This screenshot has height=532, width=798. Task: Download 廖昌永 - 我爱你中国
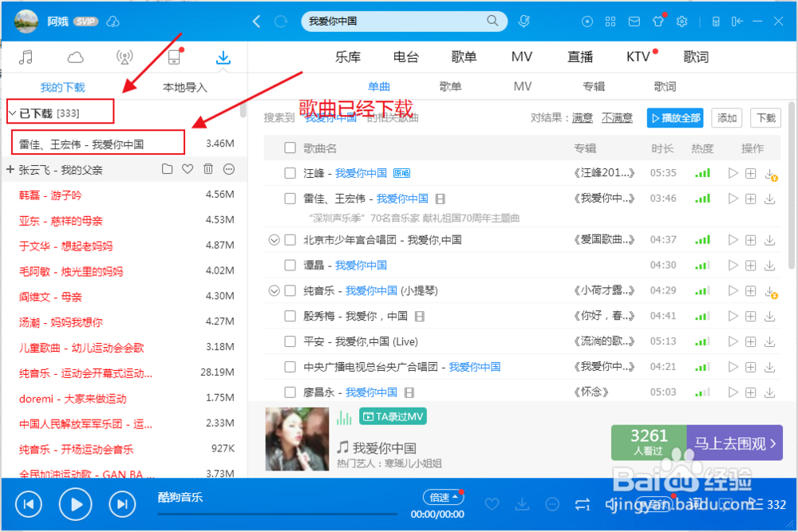[769, 392]
